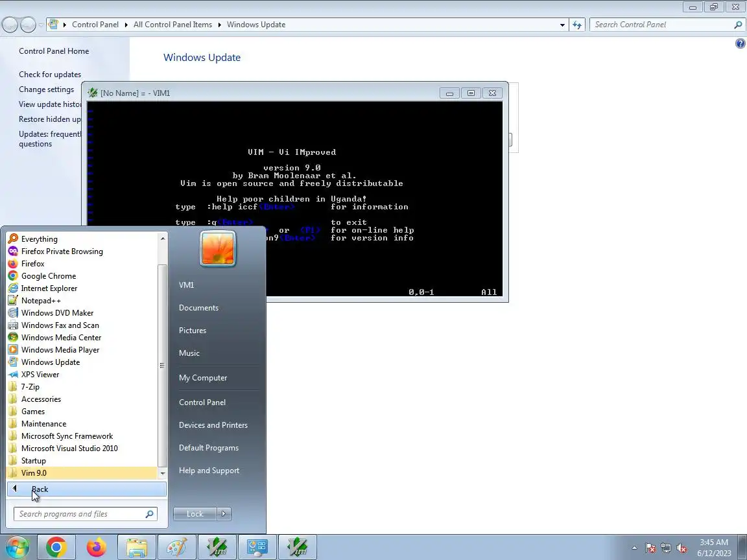The image size is (747, 560).
Task: Click Check for updates link
Action: tap(50, 75)
